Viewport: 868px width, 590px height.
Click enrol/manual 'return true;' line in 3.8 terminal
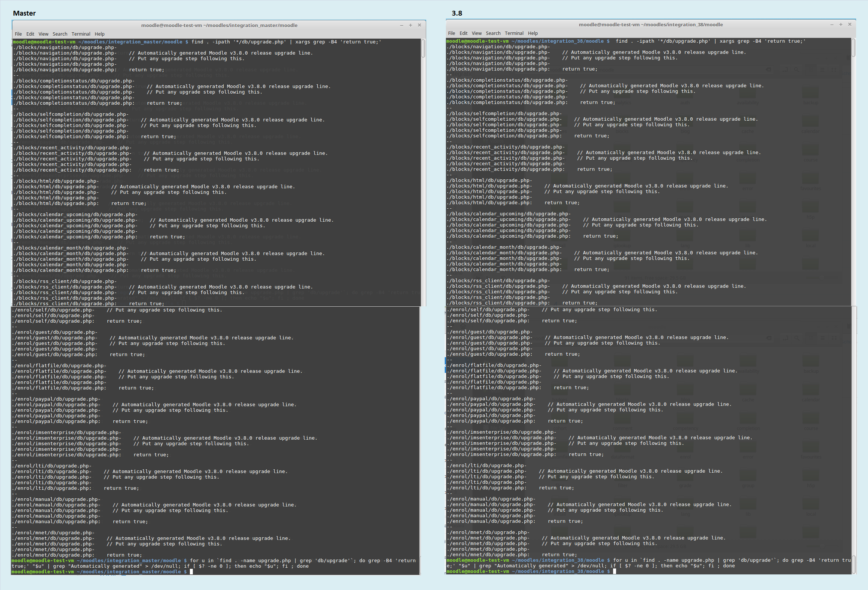(x=515, y=521)
